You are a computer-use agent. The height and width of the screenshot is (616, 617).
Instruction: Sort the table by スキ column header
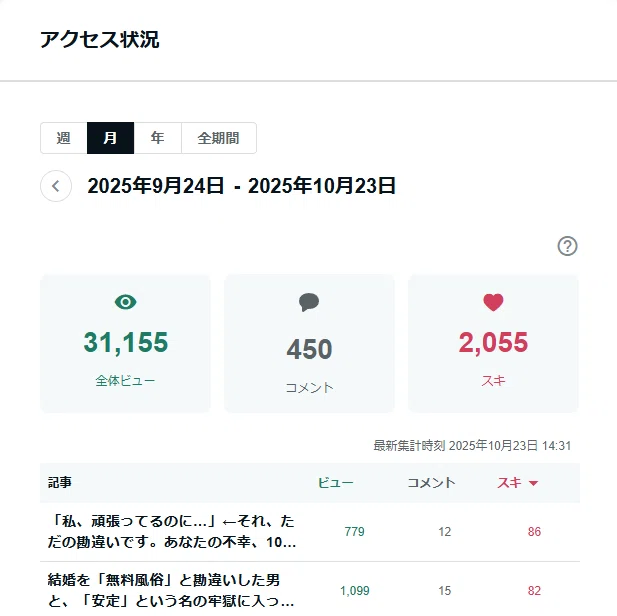tap(509, 483)
